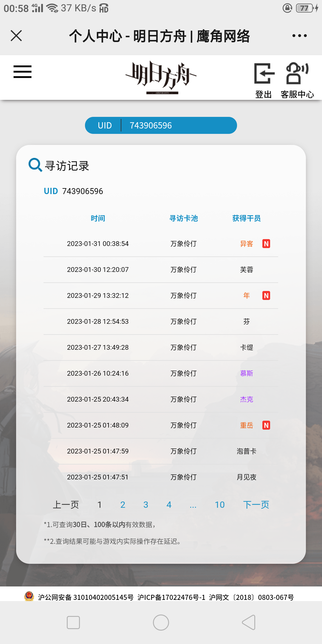Click the 沪网文〔2018〕0803-067号 footer text
This screenshot has width=322, height=644.
coord(251,597)
